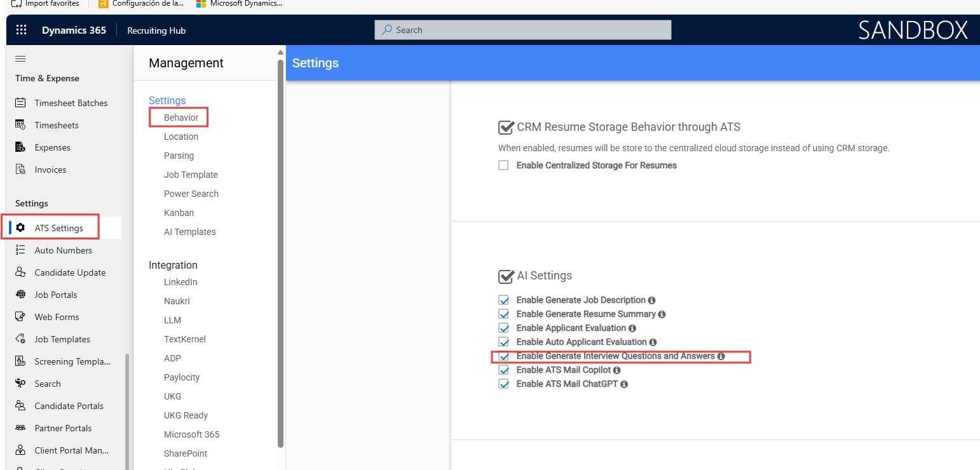Click the Settings heading in Management panel
The image size is (980, 470).
coord(167,100)
